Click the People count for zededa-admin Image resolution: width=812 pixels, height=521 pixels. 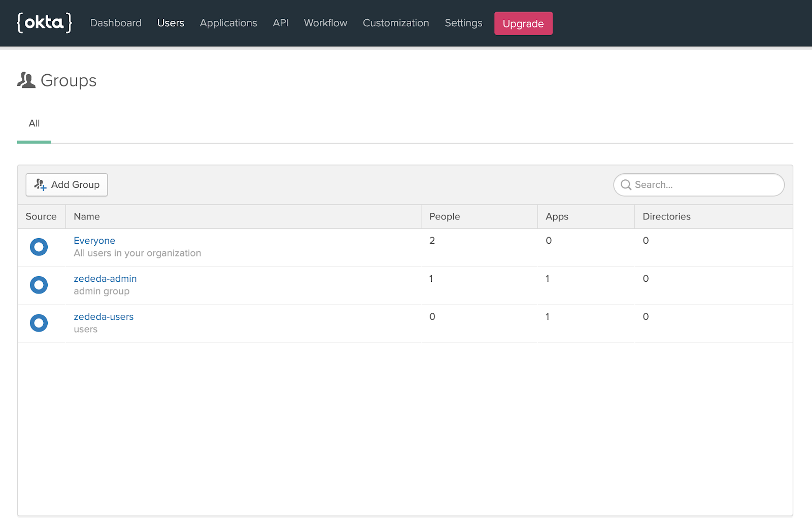[x=431, y=279]
